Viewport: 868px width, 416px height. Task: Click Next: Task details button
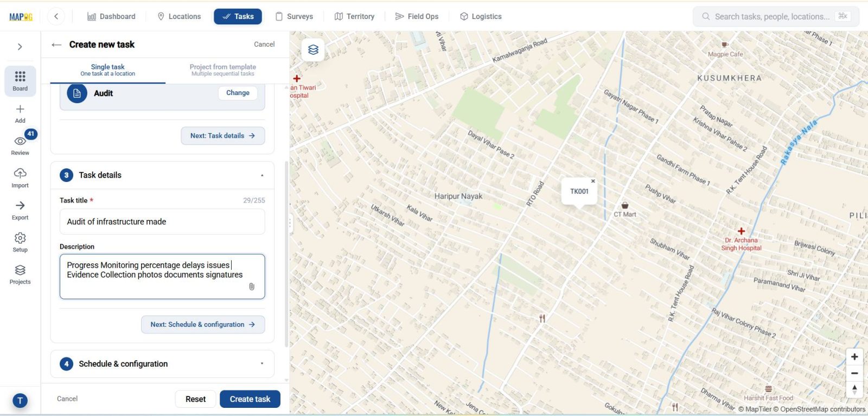click(223, 136)
